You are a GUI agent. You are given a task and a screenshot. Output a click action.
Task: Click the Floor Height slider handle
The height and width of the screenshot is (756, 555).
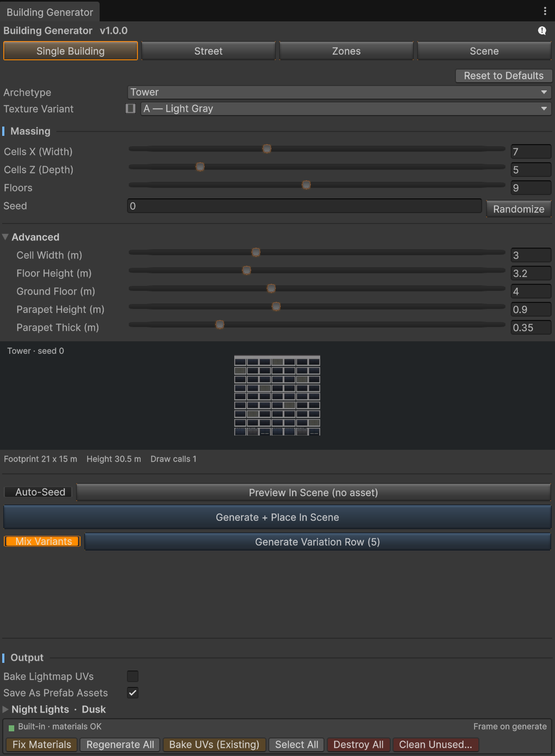point(247,270)
